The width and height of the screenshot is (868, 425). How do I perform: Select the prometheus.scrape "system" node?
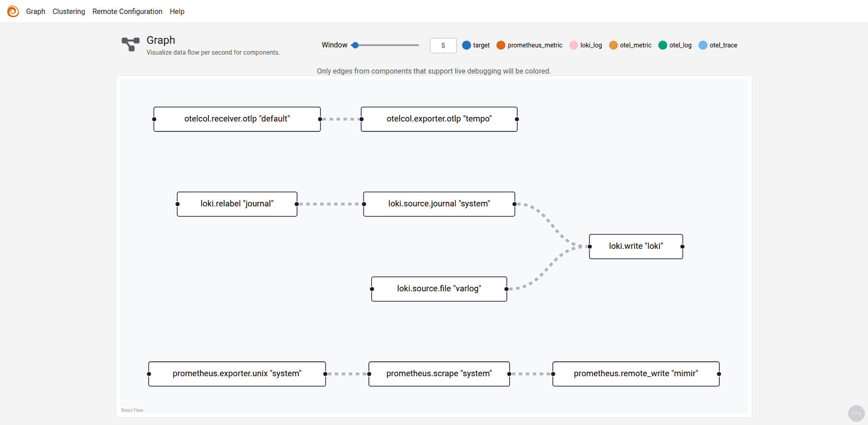pos(439,374)
